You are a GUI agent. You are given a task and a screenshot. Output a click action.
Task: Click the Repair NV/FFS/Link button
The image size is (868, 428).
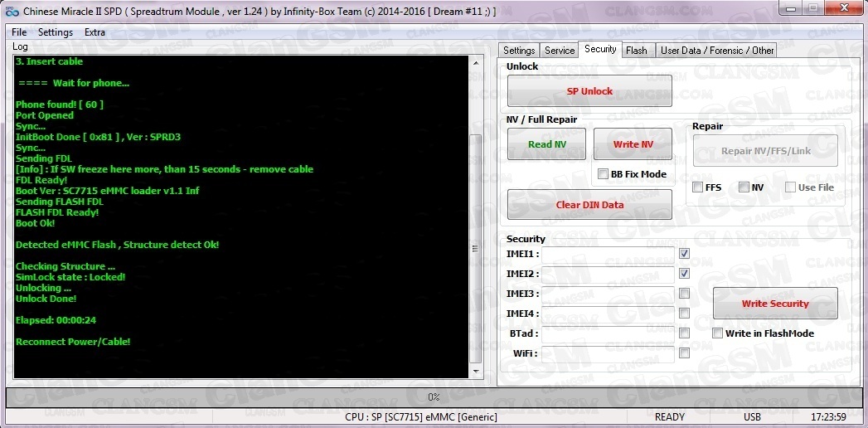pos(765,151)
